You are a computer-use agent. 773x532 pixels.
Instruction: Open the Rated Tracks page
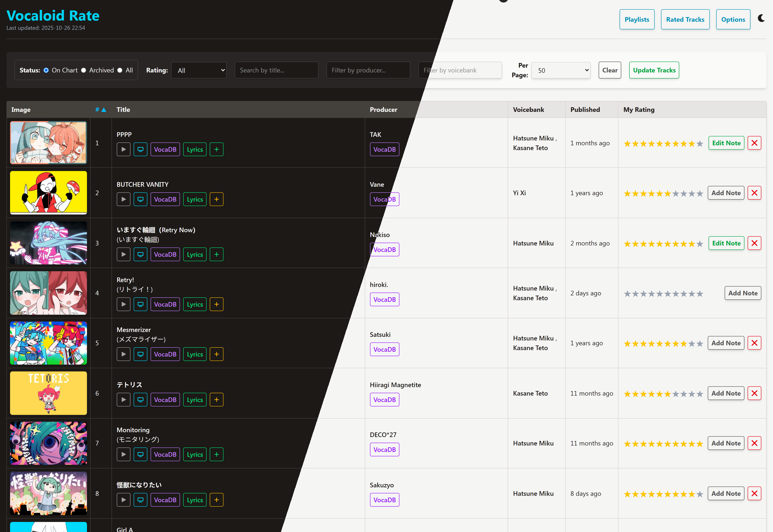coord(685,19)
